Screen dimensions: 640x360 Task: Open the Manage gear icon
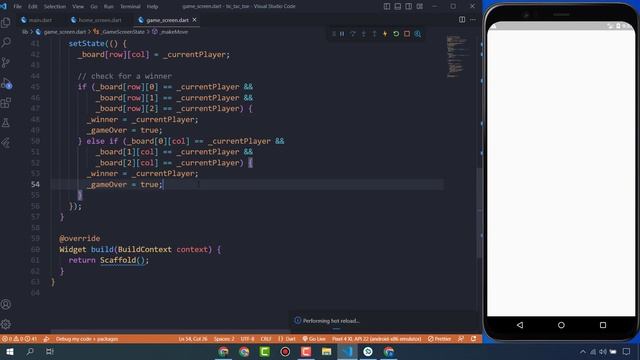[x=6, y=324]
